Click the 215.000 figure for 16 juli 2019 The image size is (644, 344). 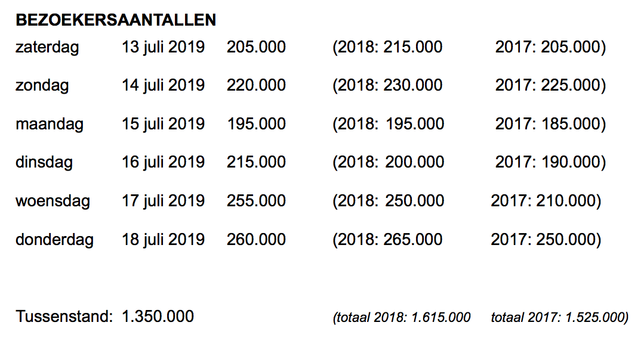point(256,162)
